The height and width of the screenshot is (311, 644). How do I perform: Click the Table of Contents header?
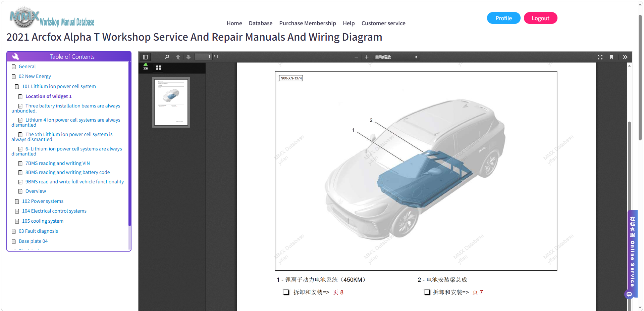point(69,56)
